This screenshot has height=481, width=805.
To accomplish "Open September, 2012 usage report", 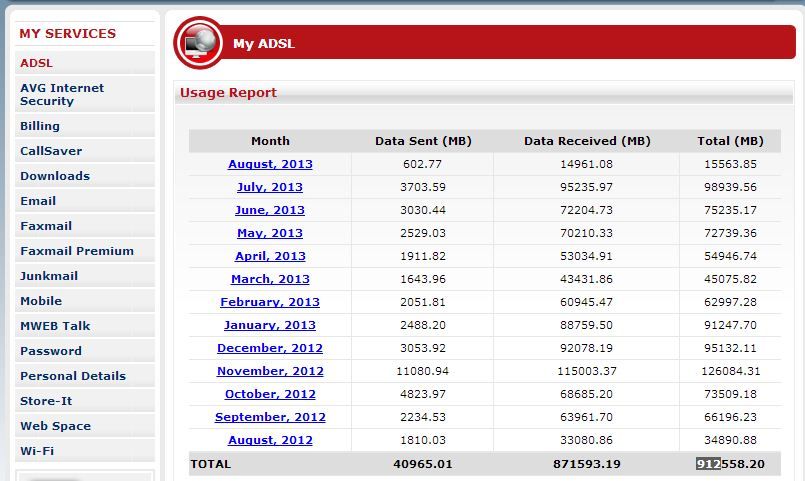I will point(270,417).
